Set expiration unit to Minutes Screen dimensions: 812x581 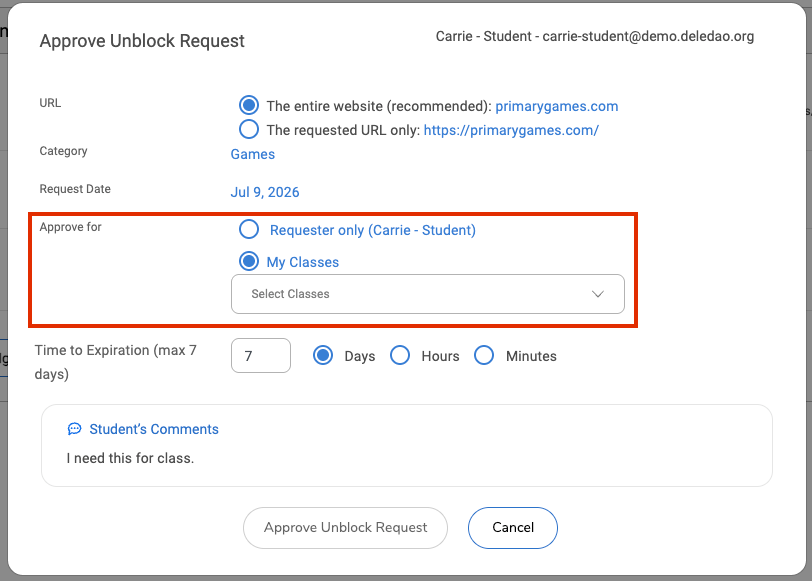click(484, 356)
